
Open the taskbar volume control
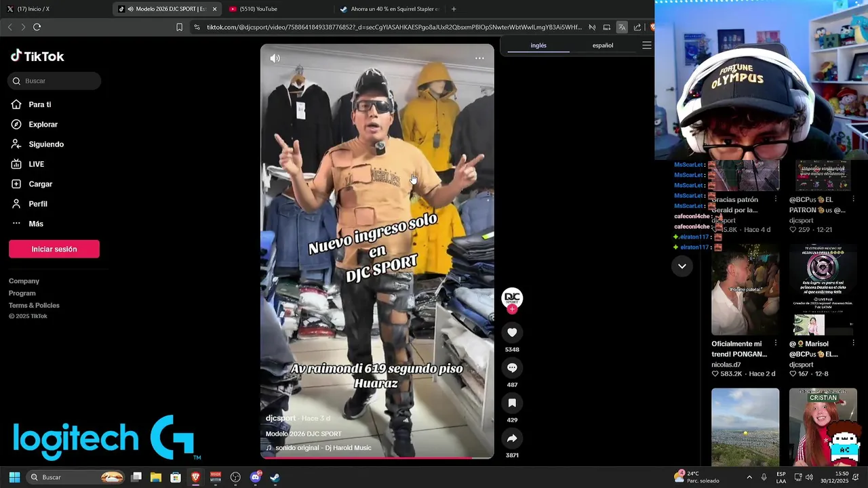pos(810,477)
